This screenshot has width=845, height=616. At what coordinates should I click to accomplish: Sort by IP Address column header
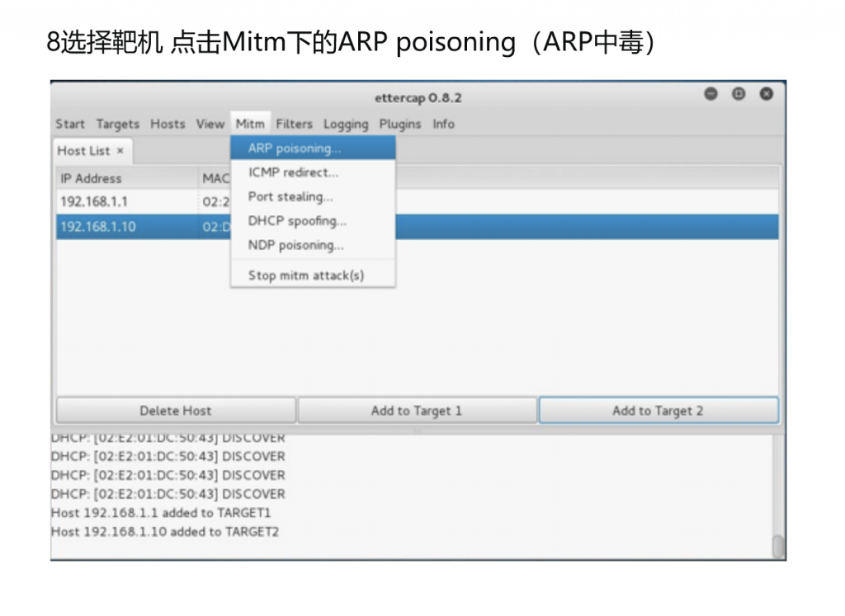[x=127, y=178]
